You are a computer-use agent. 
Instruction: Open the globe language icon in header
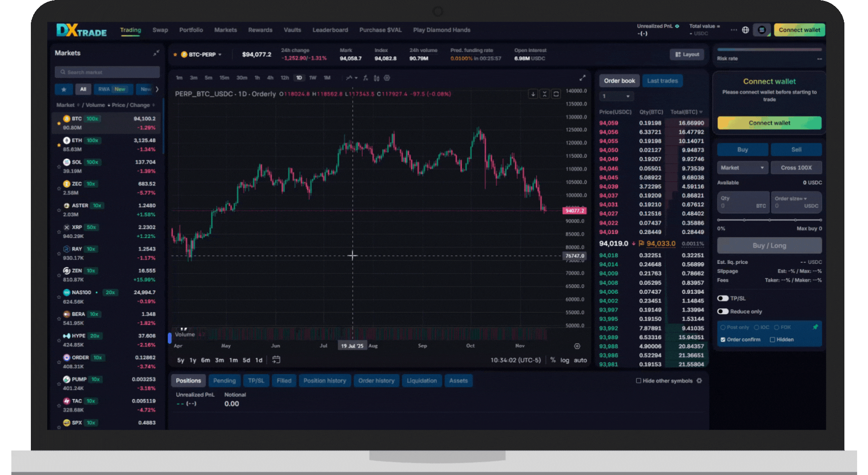click(745, 30)
